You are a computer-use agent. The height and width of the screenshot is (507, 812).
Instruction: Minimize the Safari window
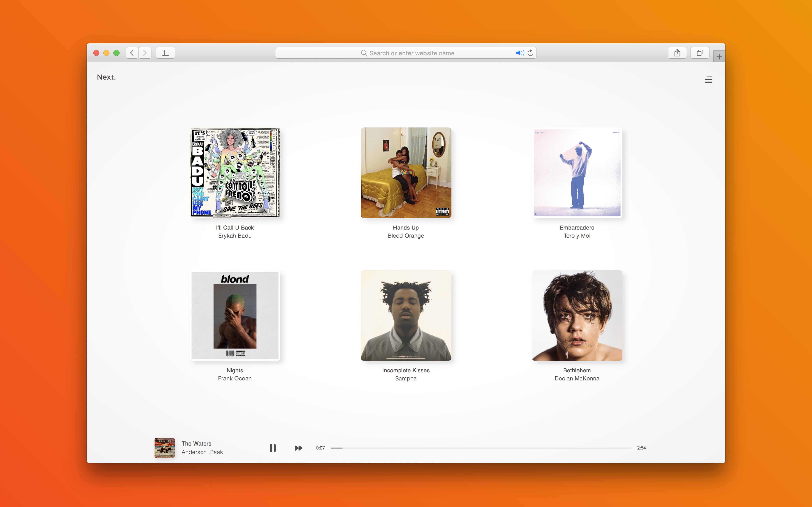(106, 53)
